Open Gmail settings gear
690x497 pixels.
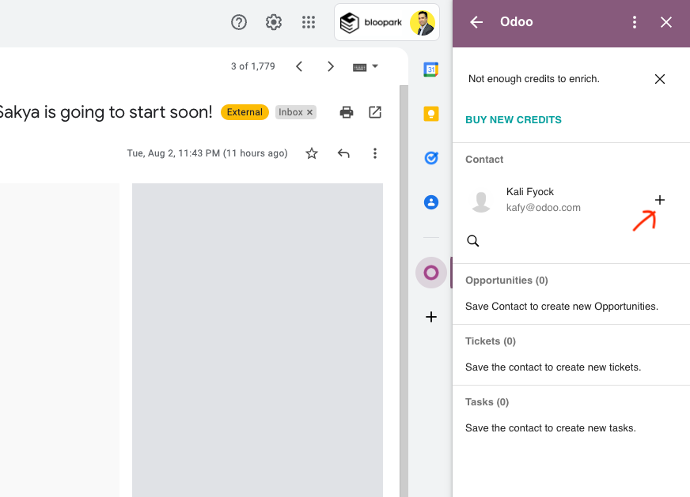pyautogui.click(x=274, y=22)
